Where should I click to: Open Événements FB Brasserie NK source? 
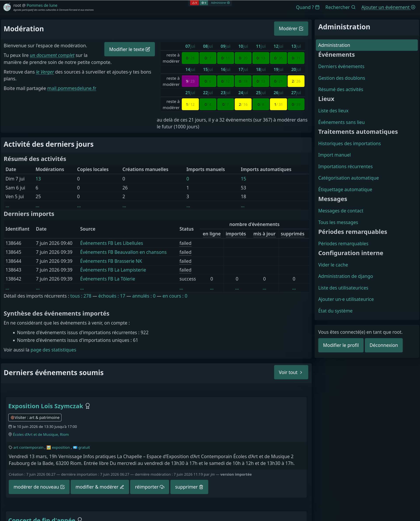click(111, 261)
